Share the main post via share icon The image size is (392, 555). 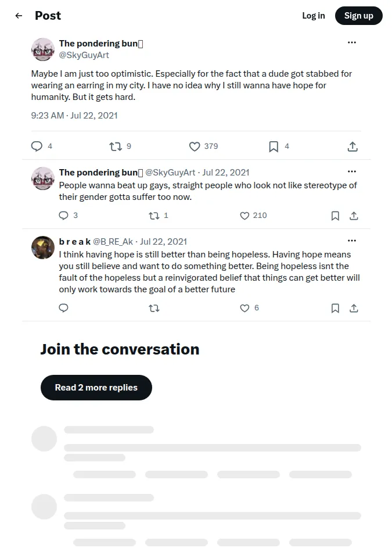[x=353, y=146]
